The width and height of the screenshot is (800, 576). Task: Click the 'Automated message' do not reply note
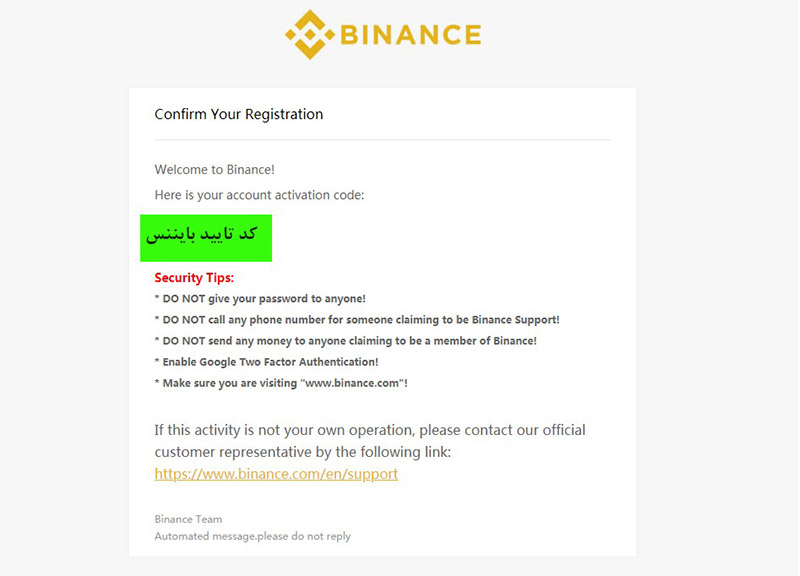tap(253, 536)
